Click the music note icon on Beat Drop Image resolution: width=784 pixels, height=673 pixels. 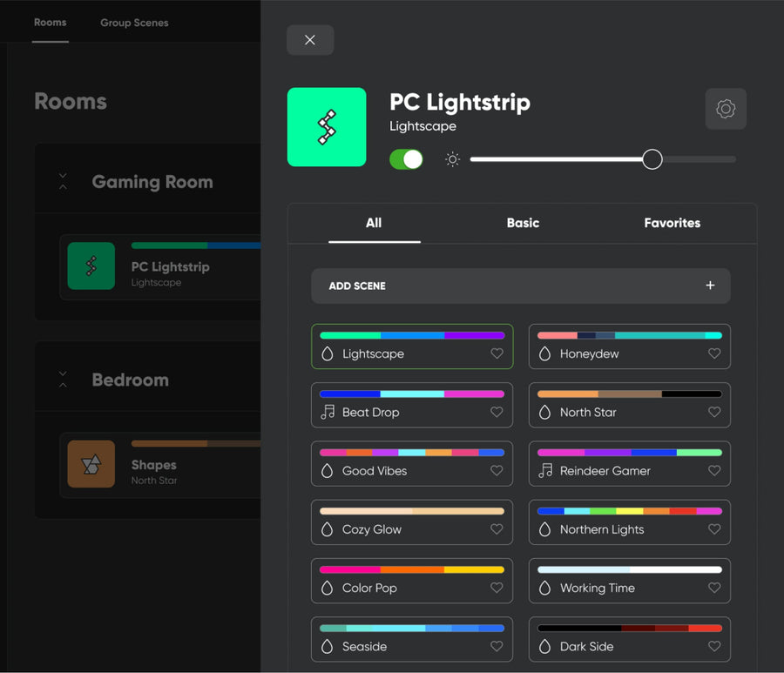pyautogui.click(x=328, y=412)
